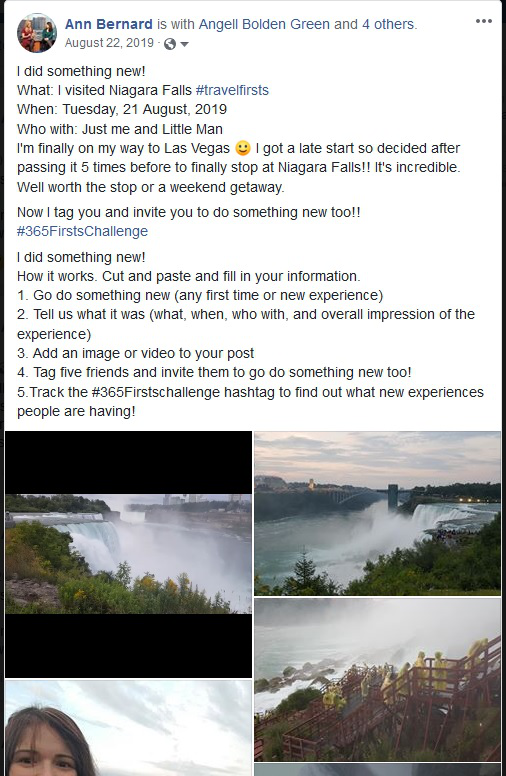Click the 'When: Tuesday, 21 August, 2019' line

click(x=122, y=109)
